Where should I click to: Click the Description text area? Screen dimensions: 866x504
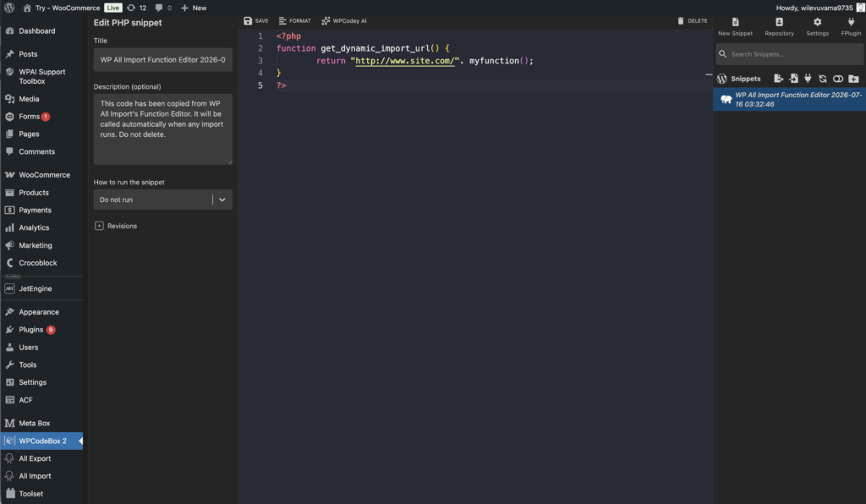tap(163, 129)
